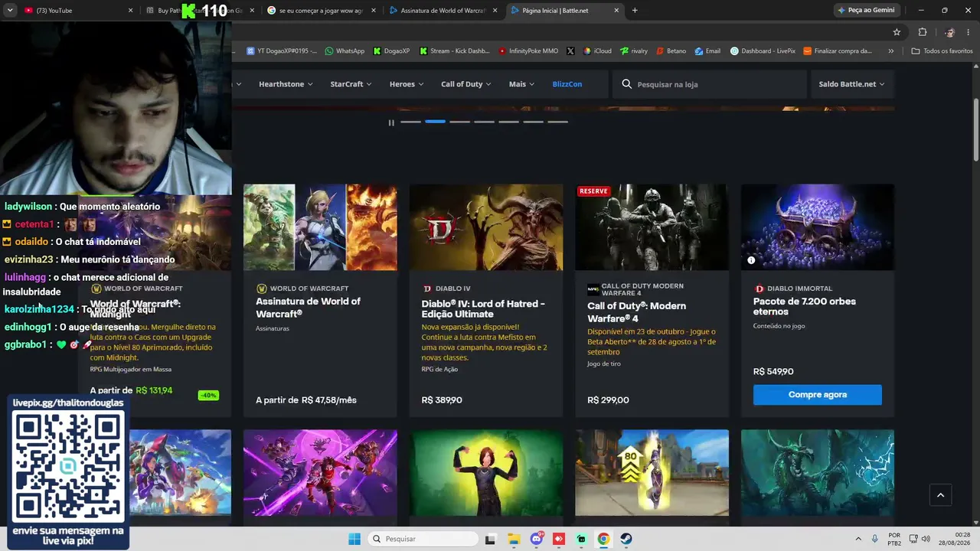Select the last carousel slide indicator
The image size is (980, 551).
coord(558,122)
